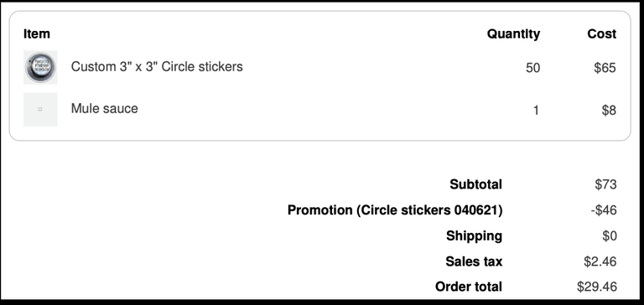The height and width of the screenshot is (305, 644).
Task: Click the Custom 3" x 3" Circle stickers name
Action: [x=157, y=66]
